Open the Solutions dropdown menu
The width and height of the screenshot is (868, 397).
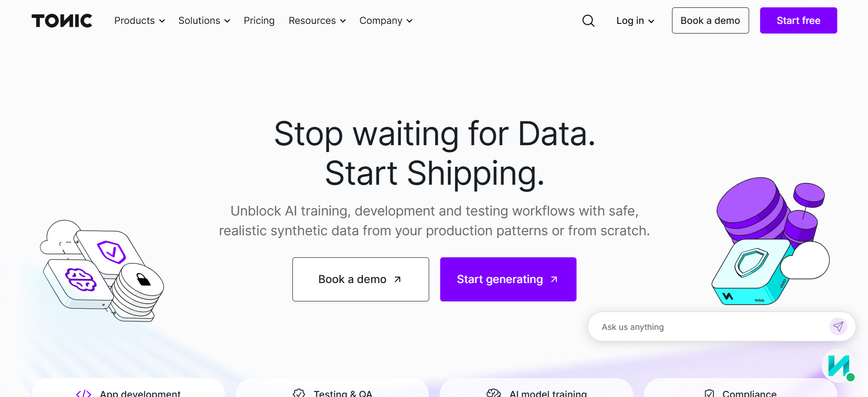204,20
